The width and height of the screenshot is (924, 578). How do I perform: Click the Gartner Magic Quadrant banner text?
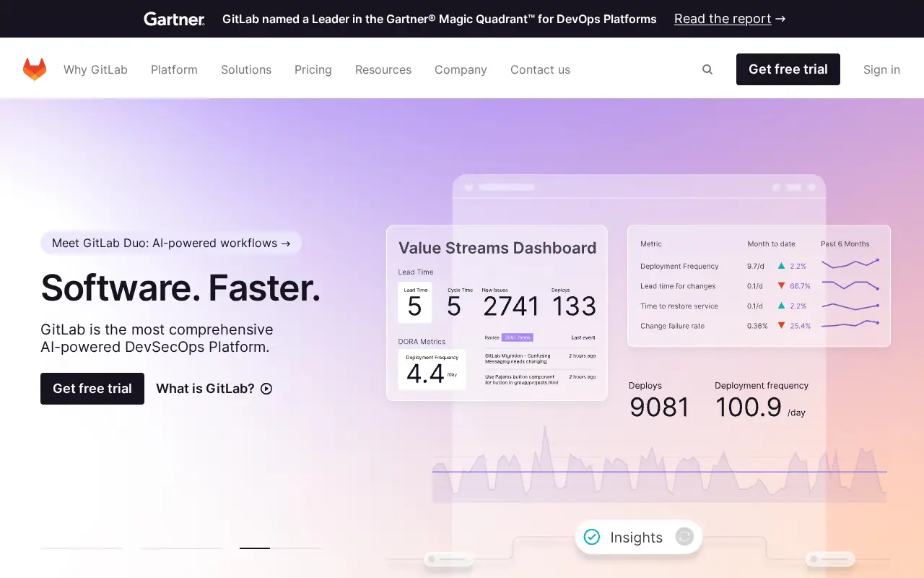pyautogui.click(x=440, y=19)
